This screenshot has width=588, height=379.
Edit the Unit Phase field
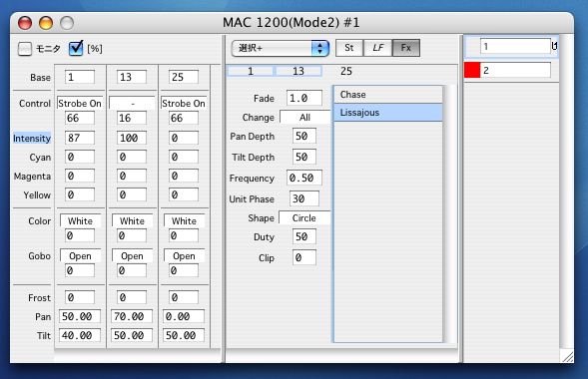(x=304, y=198)
